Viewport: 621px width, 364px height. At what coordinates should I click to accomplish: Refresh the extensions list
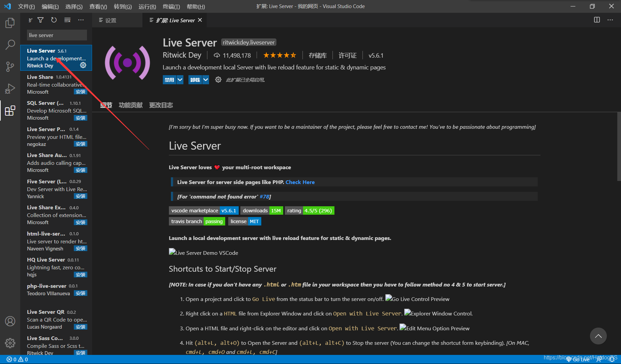coord(54,20)
